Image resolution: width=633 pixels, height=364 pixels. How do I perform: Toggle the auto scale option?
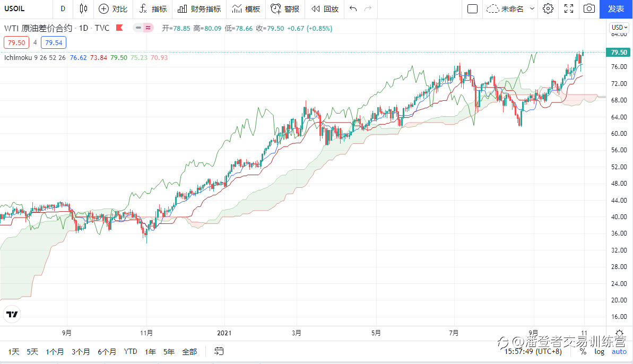[x=619, y=351]
